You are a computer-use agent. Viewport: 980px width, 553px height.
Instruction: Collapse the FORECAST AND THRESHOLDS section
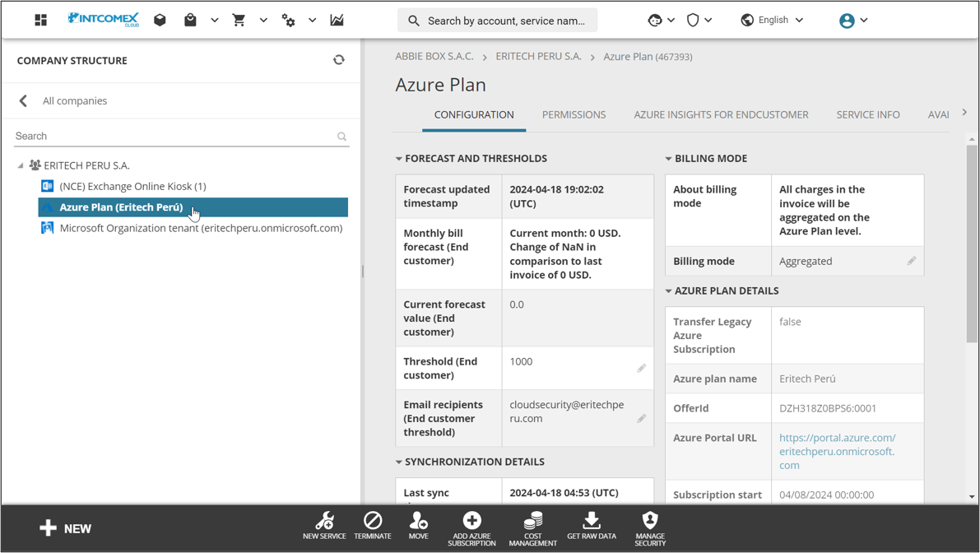pos(399,158)
